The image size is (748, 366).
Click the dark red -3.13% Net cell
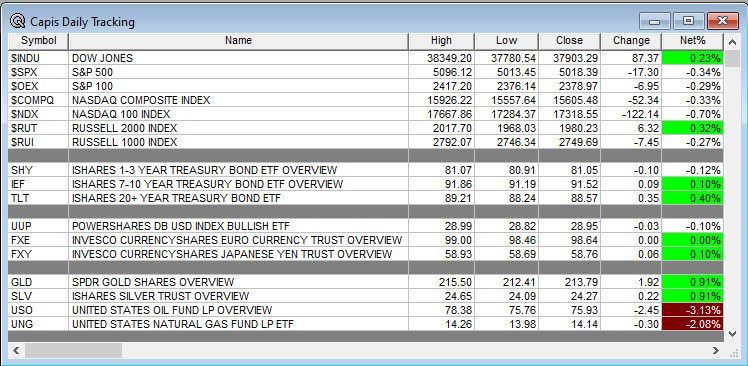point(693,310)
